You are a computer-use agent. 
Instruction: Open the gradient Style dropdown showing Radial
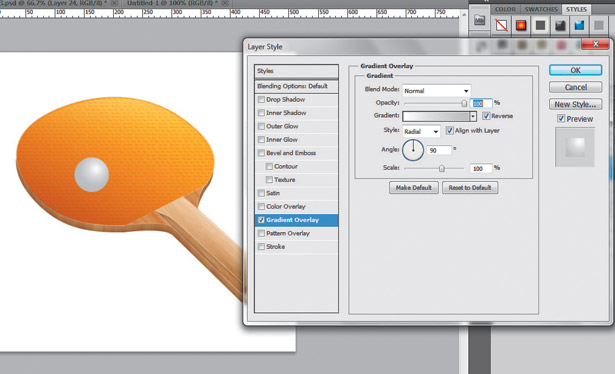tap(421, 131)
